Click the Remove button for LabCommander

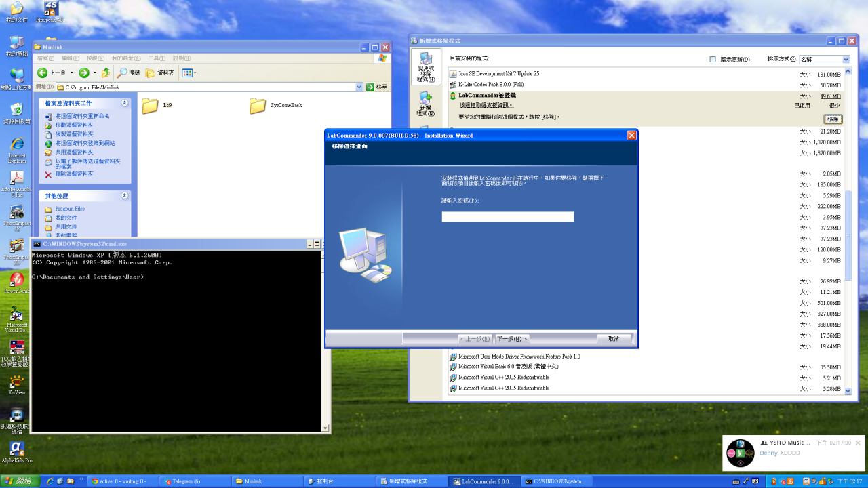(x=833, y=119)
